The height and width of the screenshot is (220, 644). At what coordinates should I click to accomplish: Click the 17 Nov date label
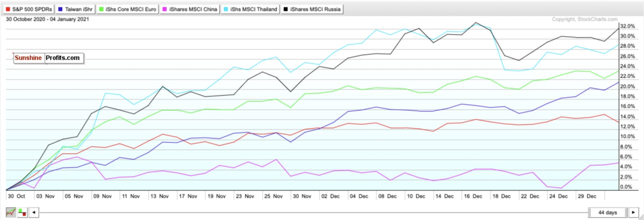(x=188, y=196)
